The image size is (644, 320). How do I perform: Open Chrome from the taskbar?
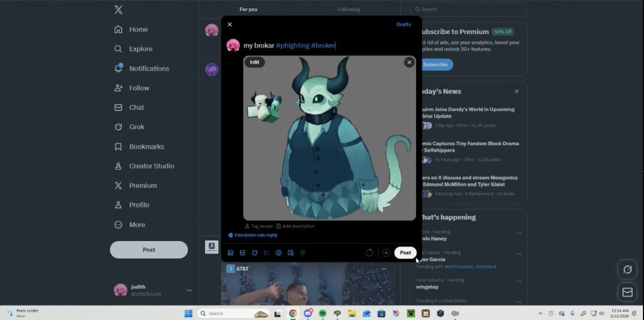[293, 313]
